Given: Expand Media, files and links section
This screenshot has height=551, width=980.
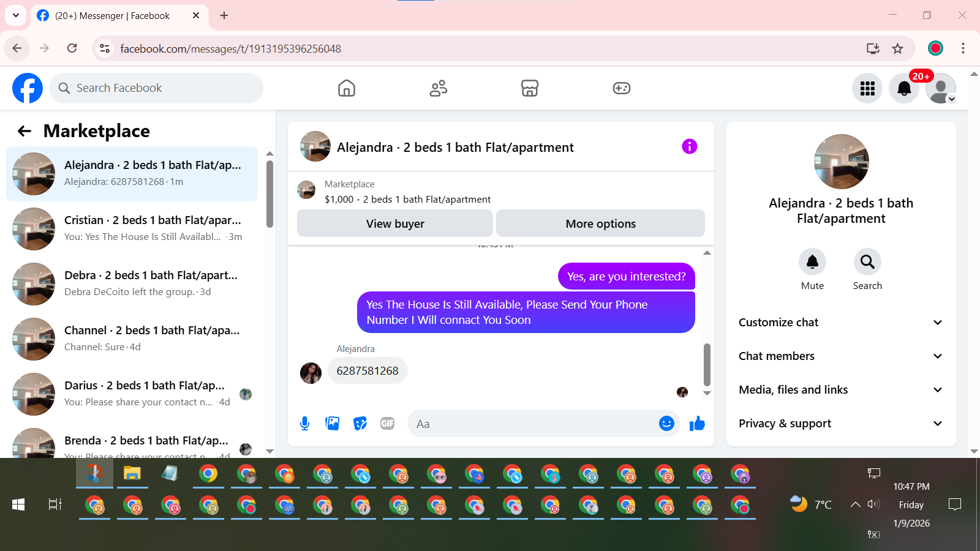Looking at the screenshot, I should [x=840, y=390].
